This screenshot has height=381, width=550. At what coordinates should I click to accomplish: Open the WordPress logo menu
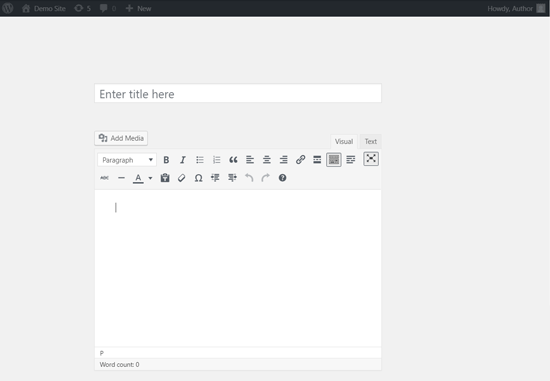(8, 8)
